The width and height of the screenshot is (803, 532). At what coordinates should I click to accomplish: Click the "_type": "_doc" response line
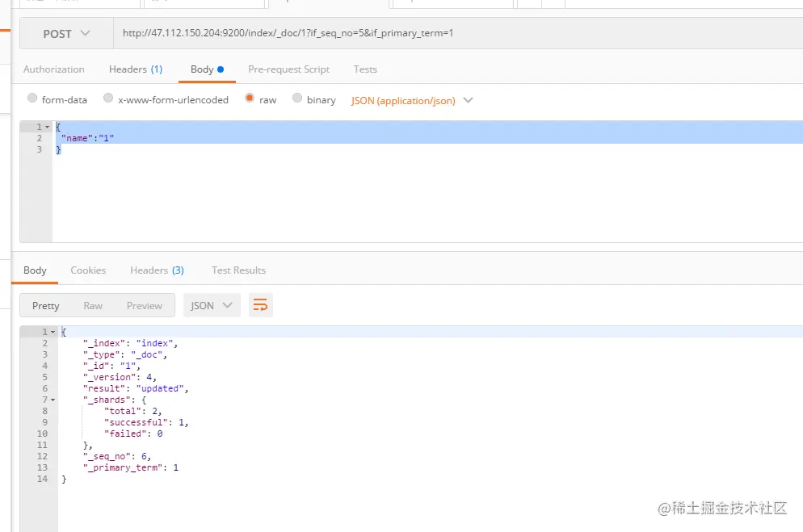point(125,354)
